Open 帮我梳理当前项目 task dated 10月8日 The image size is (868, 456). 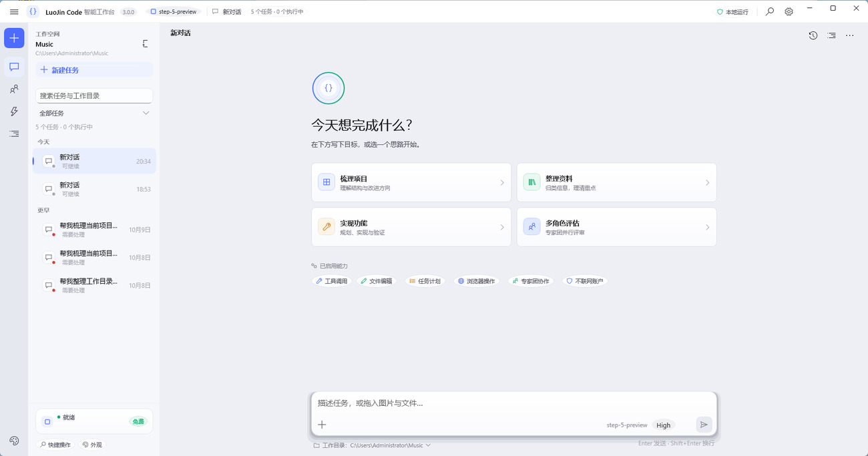click(94, 258)
